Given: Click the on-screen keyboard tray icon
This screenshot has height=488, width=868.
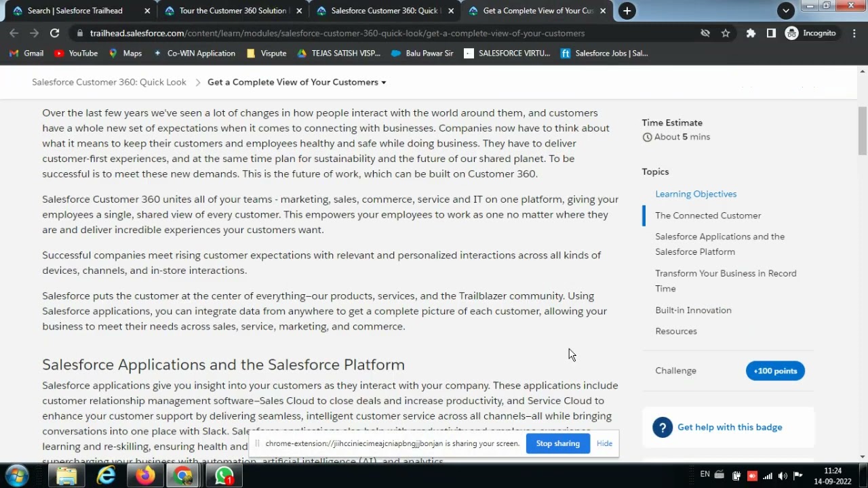Looking at the screenshot, I should click(719, 475).
